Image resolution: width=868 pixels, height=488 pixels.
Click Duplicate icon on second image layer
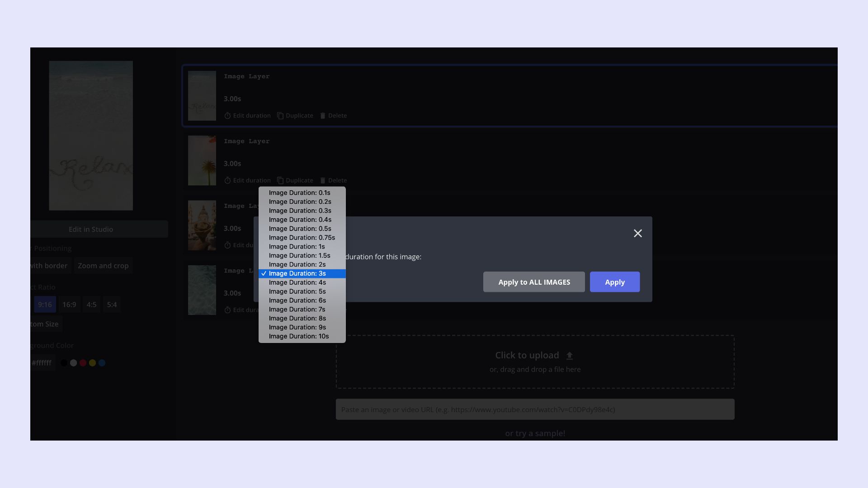[280, 180]
